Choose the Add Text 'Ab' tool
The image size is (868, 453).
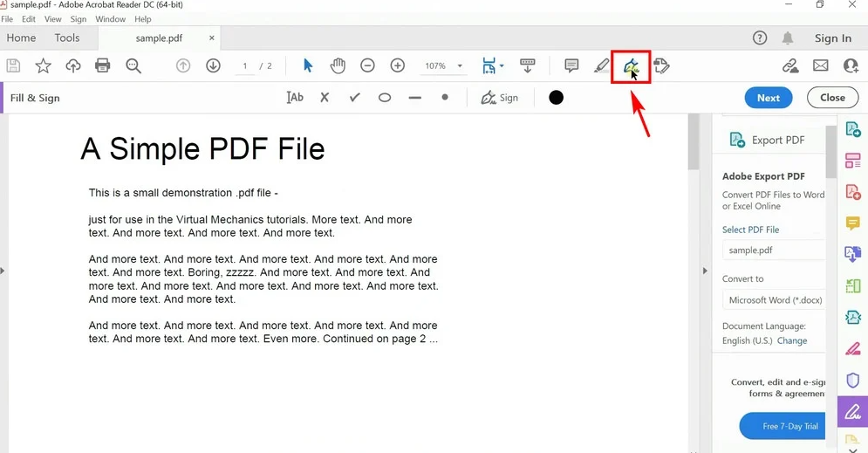point(295,98)
